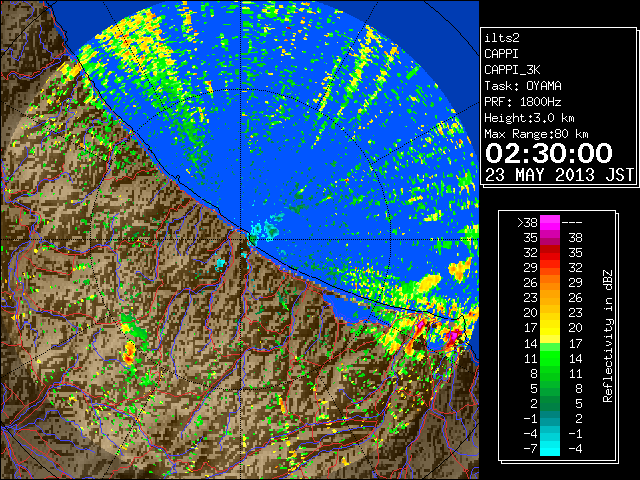640x480 pixels.
Task: Click the 'ilts2' label in info box
Action: tap(502, 38)
